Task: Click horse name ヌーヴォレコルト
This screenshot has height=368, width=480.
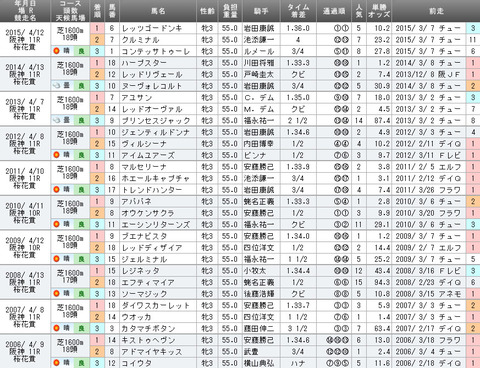Action: [x=152, y=86]
